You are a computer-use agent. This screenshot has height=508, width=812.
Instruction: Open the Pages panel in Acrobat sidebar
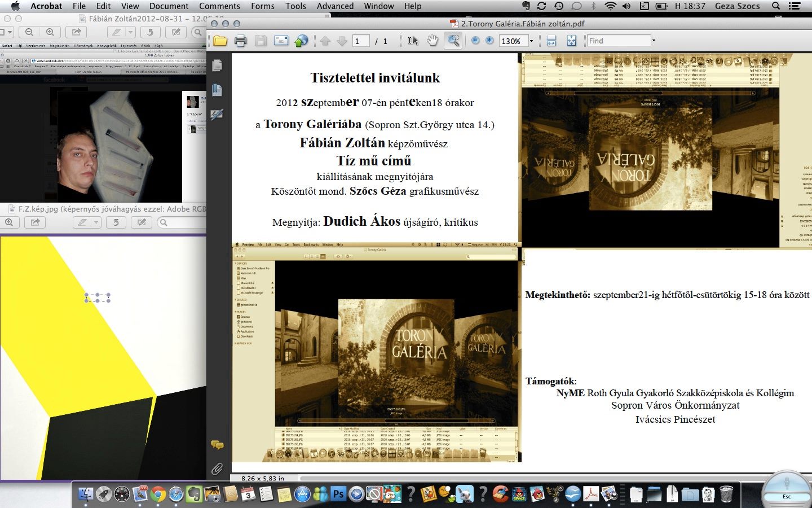point(217,65)
